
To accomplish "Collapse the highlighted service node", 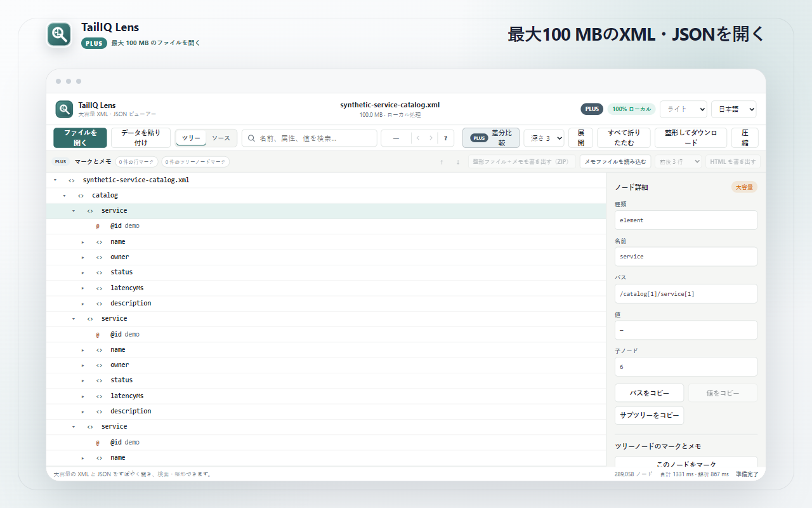I will click(x=74, y=211).
